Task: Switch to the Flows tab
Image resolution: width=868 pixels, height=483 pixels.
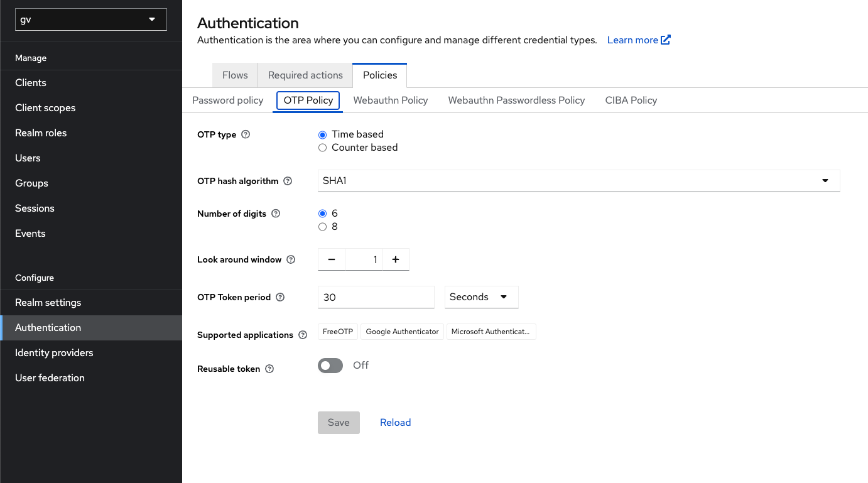Action: [235, 75]
